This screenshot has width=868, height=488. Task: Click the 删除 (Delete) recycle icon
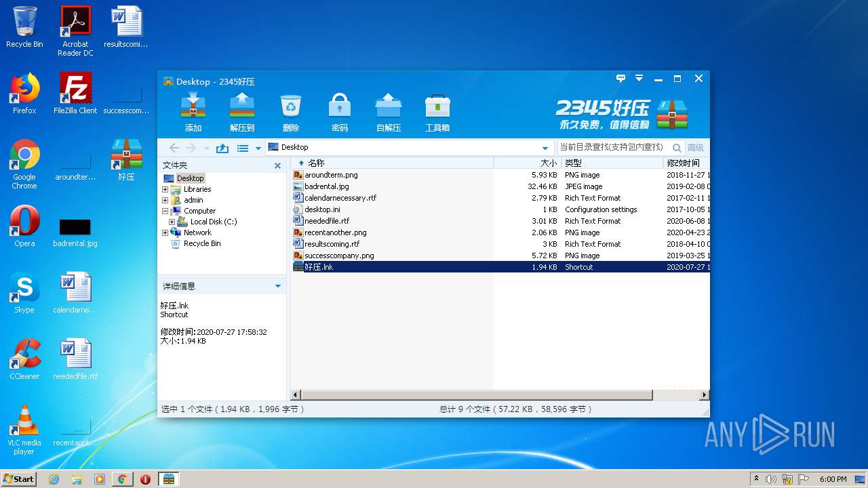[x=291, y=113]
